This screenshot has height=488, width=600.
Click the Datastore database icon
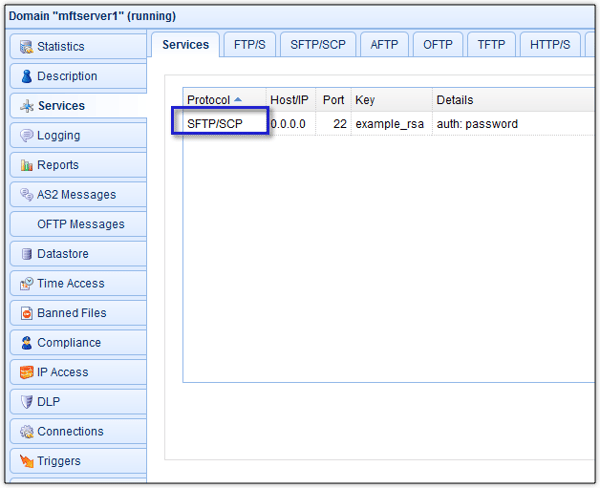26,254
